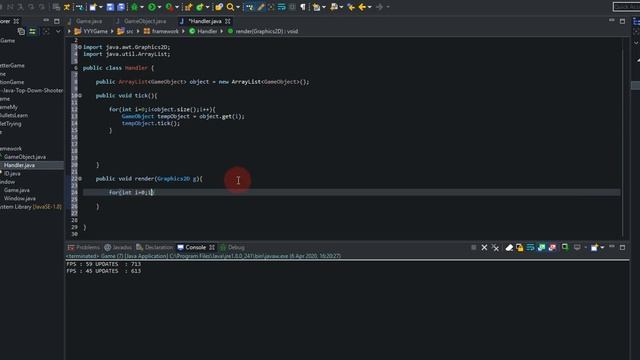Viewport: 640px width, 360px height.
Task: Collapse All in Package Explorer toolbar
Action: [21, 31]
